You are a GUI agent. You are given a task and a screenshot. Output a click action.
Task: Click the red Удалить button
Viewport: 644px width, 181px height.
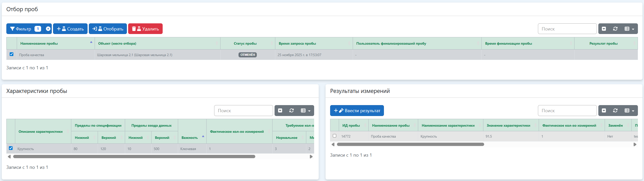145,29
